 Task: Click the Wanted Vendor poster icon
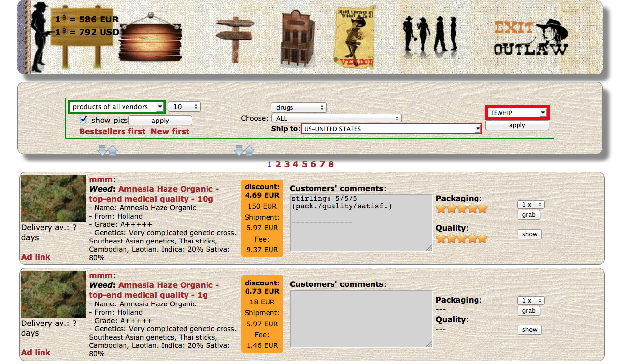tap(356, 38)
